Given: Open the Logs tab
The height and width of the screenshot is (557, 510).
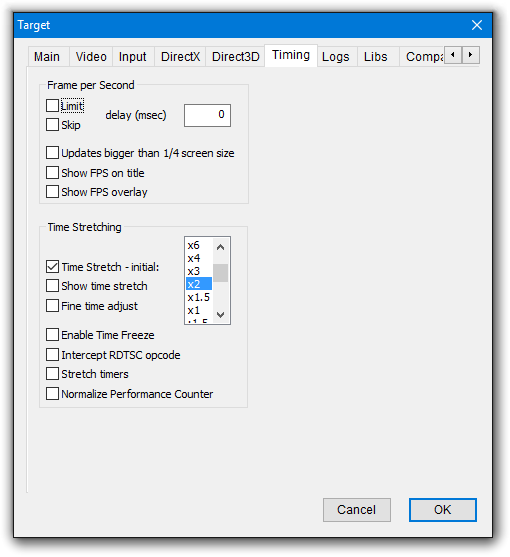Looking at the screenshot, I should click(336, 57).
